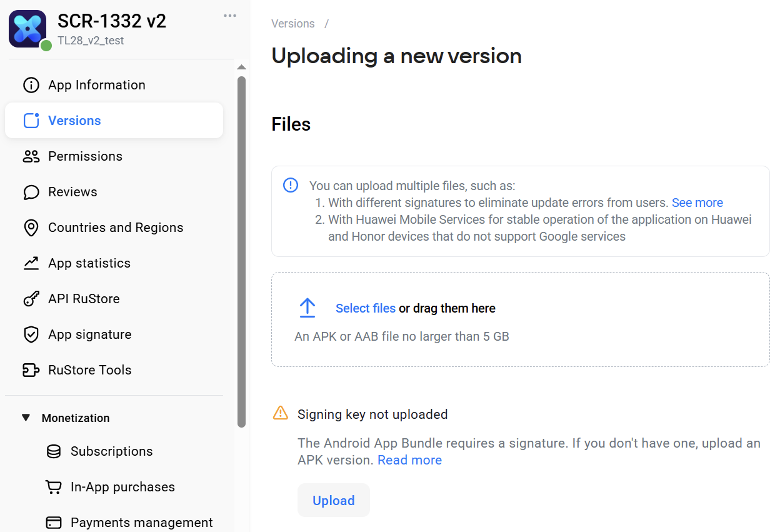This screenshot has height=532, width=780.
Task: Click the Countries and Regions pin icon
Action: pos(31,228)
